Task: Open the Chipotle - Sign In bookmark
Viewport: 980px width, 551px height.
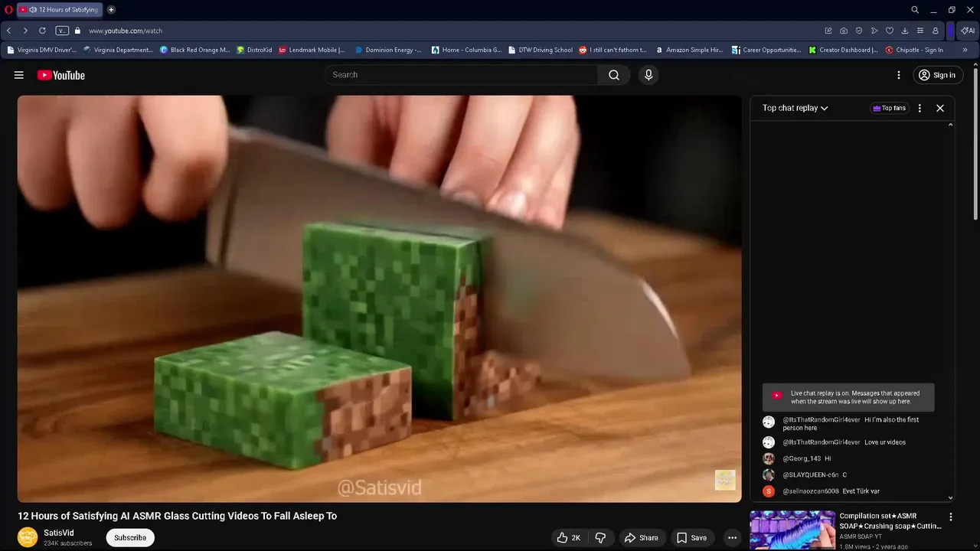Action: [914, 50]
